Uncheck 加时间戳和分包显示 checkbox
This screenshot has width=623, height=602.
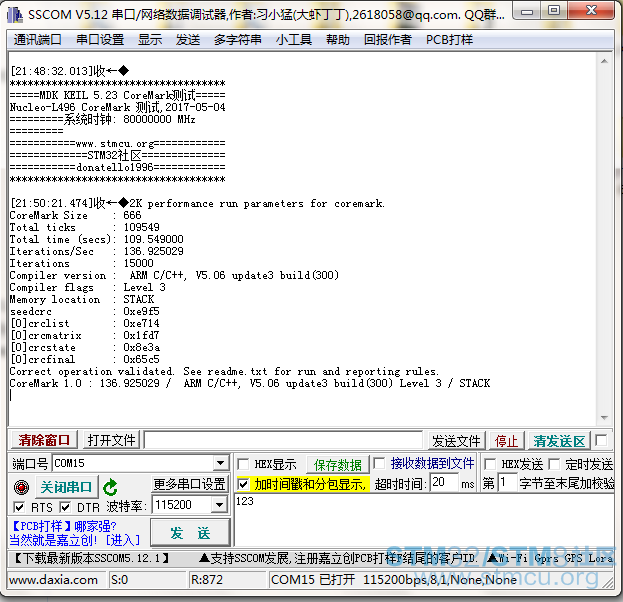[x=243, y=484]
